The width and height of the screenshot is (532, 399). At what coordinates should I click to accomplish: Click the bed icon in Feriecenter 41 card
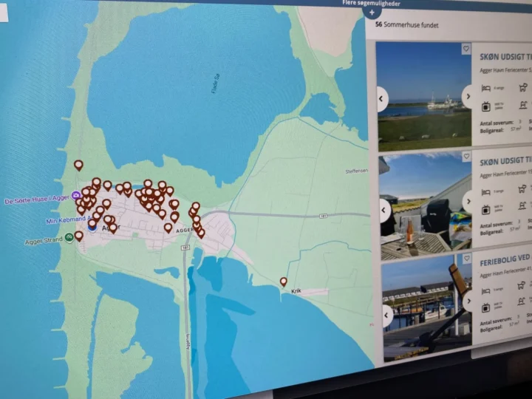tap(486, 291)
